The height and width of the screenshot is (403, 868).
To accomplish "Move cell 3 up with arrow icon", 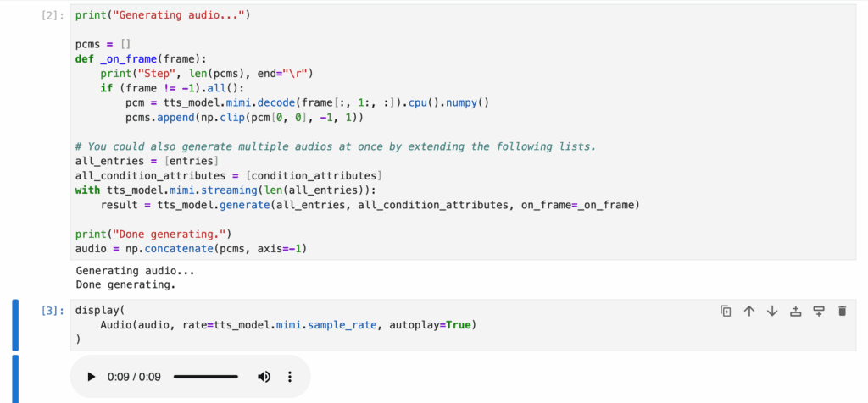I will (x=749, y=312).
